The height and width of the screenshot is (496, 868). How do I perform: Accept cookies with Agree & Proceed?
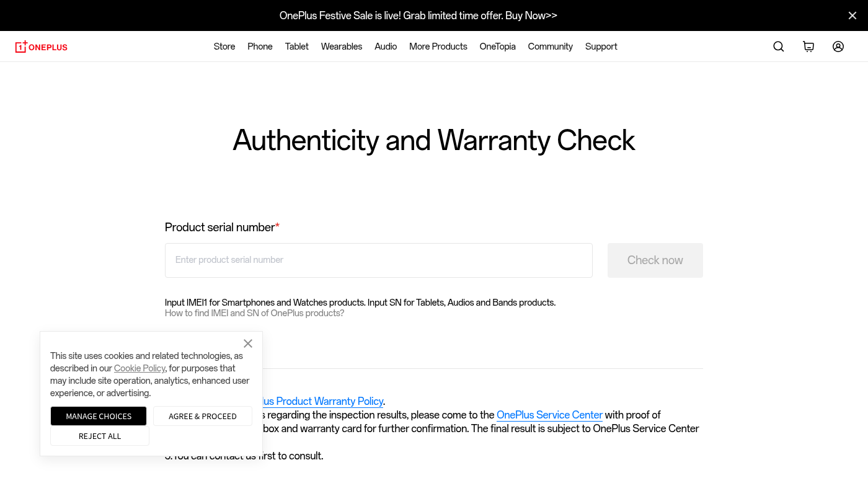click(203, 416)
